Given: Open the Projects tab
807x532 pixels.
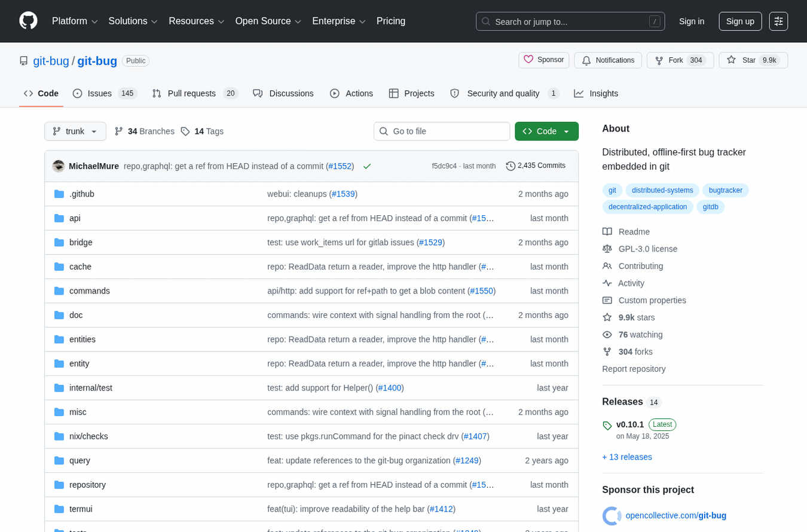Looking at the screenshot, I should (411, 93).
